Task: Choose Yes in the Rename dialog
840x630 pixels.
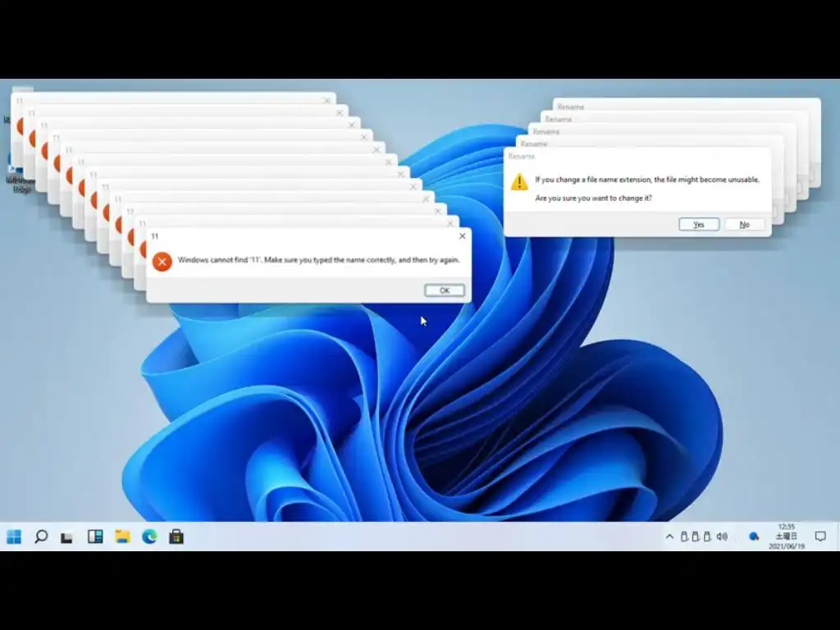Action: click(699, 225)
